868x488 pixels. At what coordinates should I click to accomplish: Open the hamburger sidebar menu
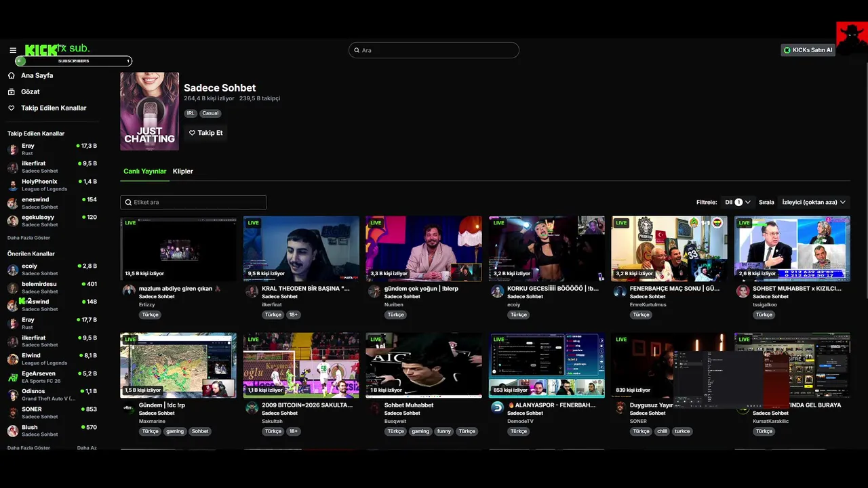(13, 50)
